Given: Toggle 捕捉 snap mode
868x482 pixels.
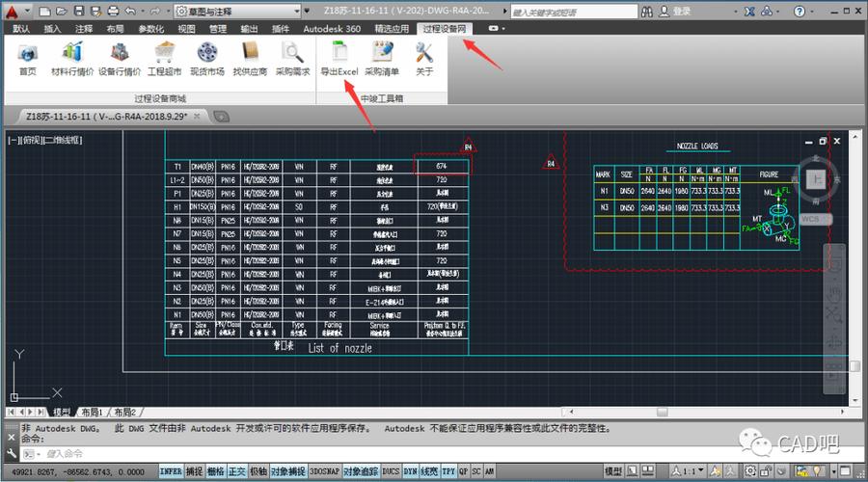Looking at the screenshot, I should point(194,471).
